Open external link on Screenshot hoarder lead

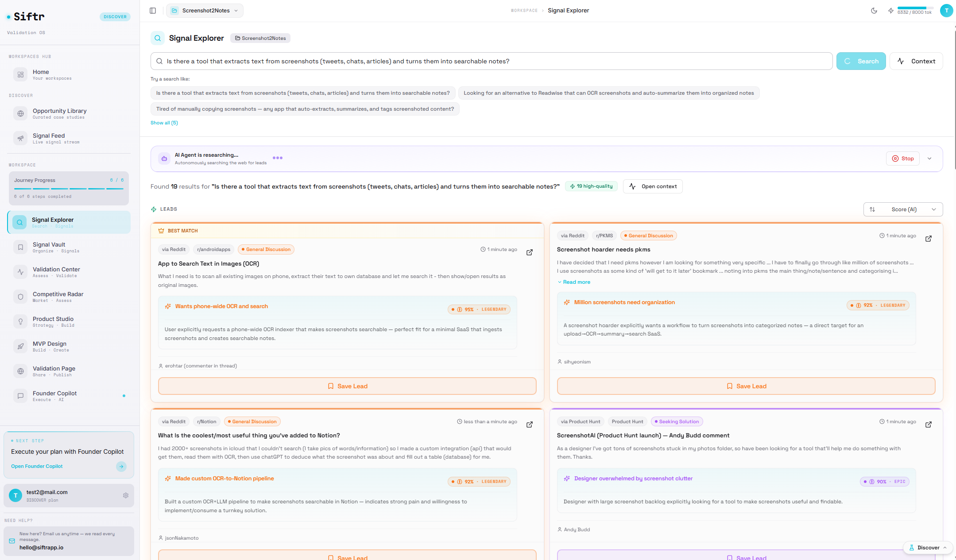coord(929,239)
